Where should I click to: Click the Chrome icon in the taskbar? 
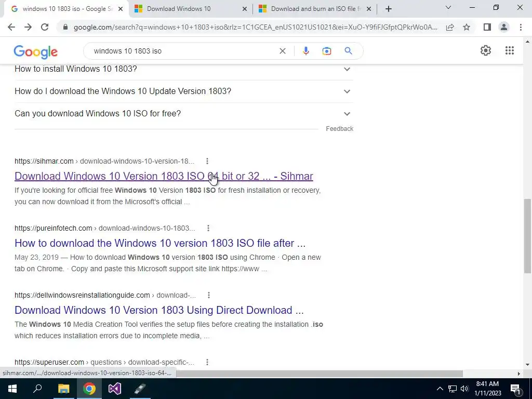click(x=89, y=389)
